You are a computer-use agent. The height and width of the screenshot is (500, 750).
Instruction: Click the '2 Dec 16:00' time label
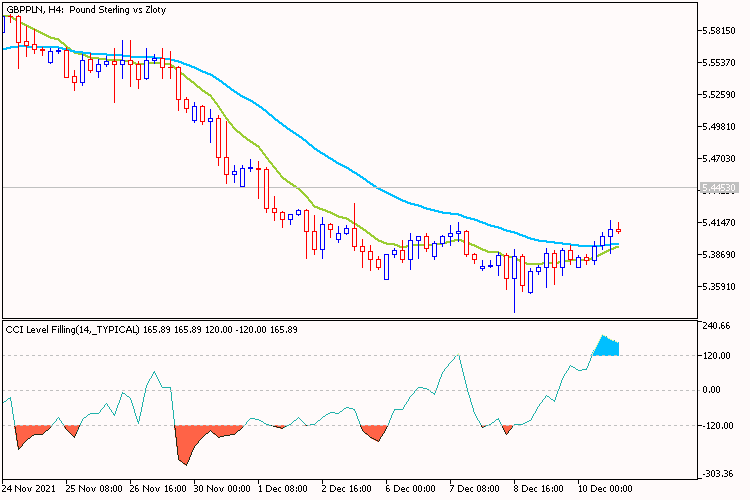coord(347,489)
